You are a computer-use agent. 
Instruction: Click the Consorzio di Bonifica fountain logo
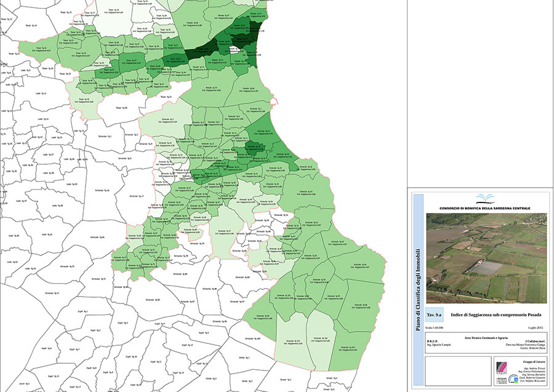(x=485, y=199)
